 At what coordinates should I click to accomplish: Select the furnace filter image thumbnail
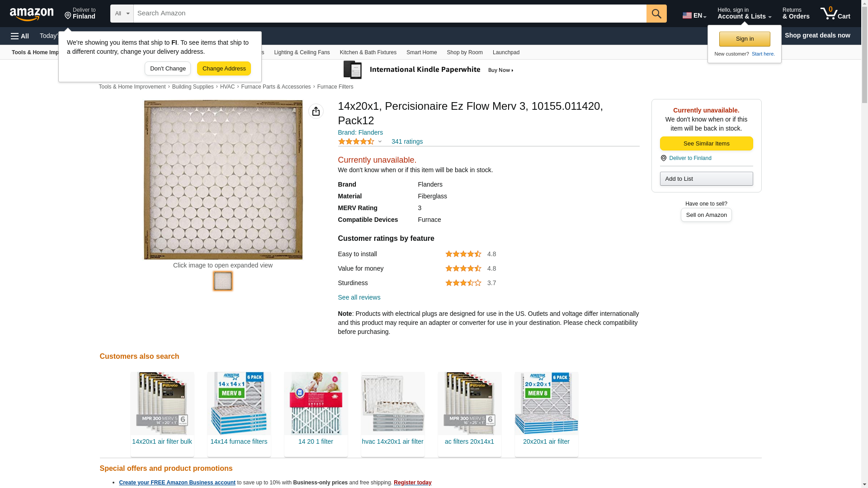coord(222,281)
